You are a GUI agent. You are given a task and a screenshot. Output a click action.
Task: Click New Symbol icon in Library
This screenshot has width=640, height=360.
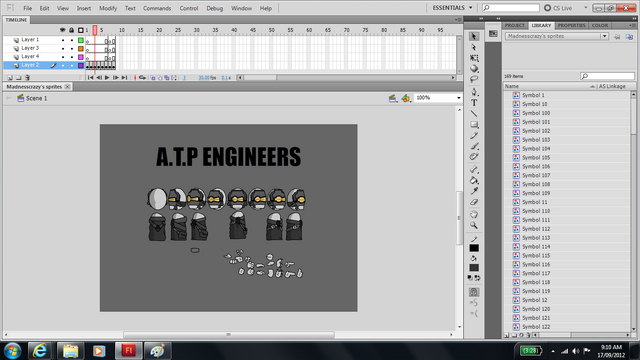507,336
